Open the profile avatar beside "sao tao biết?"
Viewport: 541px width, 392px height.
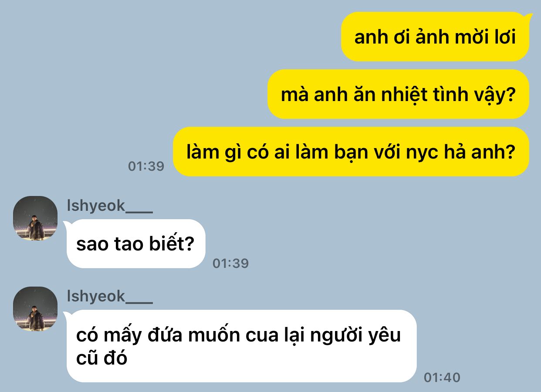(x=35, y=218)
